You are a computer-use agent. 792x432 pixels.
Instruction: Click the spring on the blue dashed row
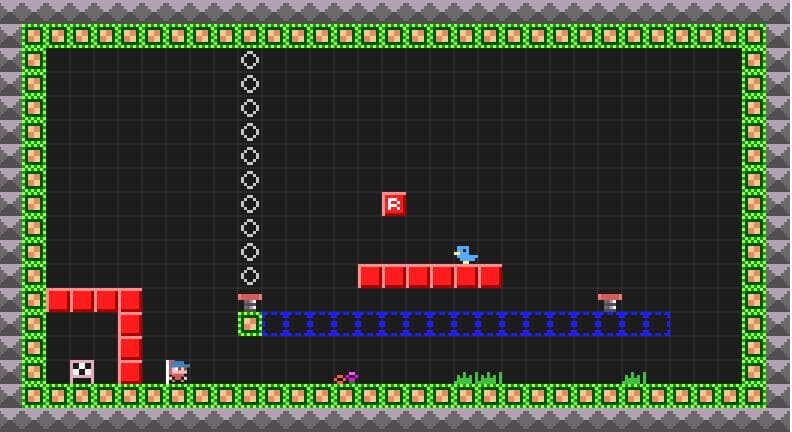(x=610, y=302)
